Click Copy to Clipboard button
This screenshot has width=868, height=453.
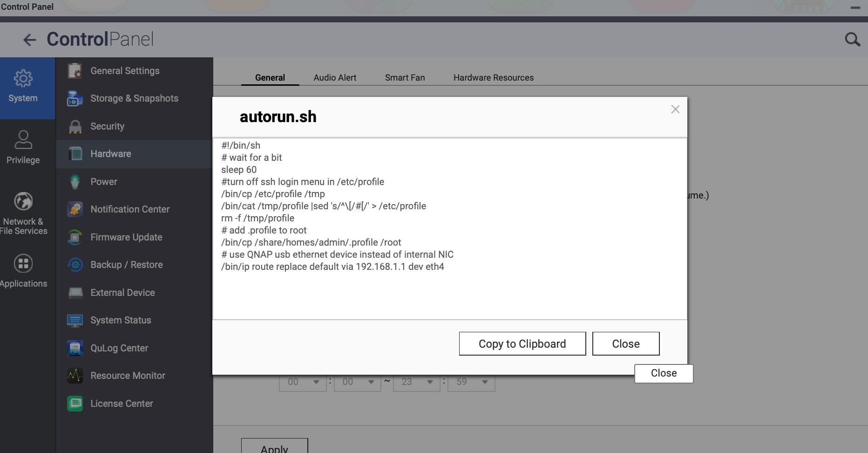point(522,344)
